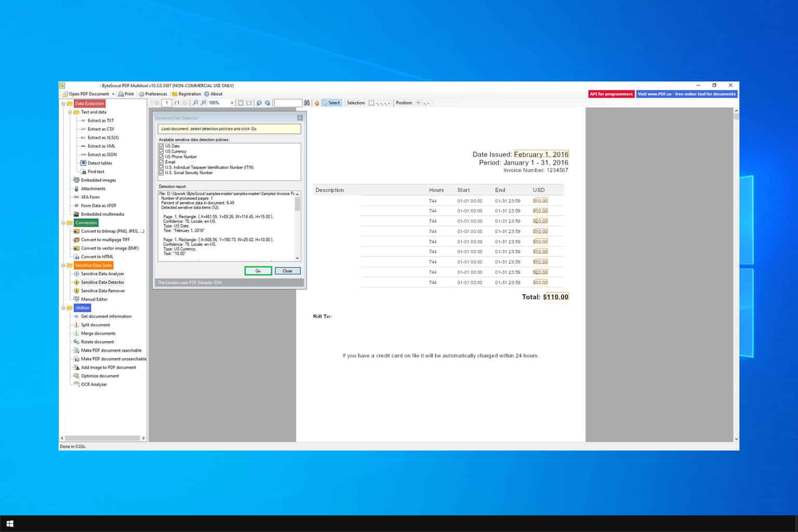Image resolution: width=798 pixels, height=532 pixels.
Task: Click the fit page icon in toolbar
Action: (x=241, y=103)
